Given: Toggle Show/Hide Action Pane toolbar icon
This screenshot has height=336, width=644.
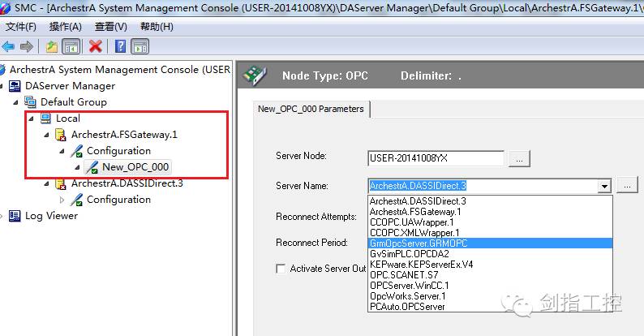Looking at the screenshot, I should tap(140, 46).
